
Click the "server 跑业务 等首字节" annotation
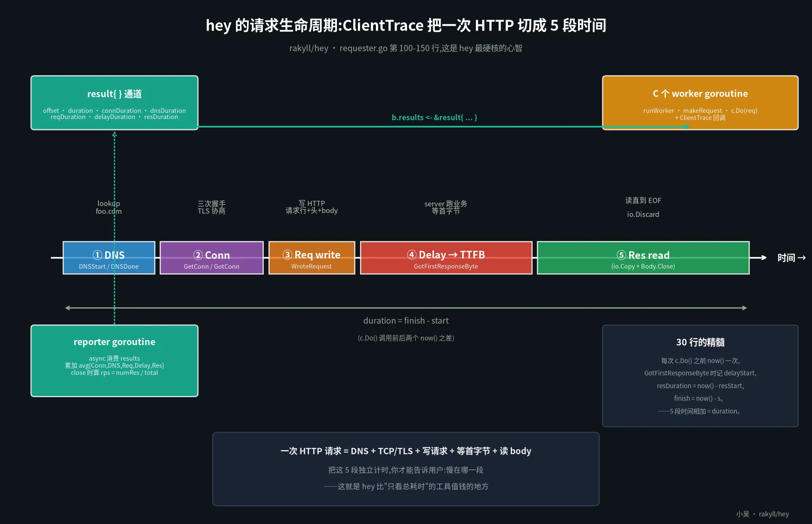tap(446, 207)
